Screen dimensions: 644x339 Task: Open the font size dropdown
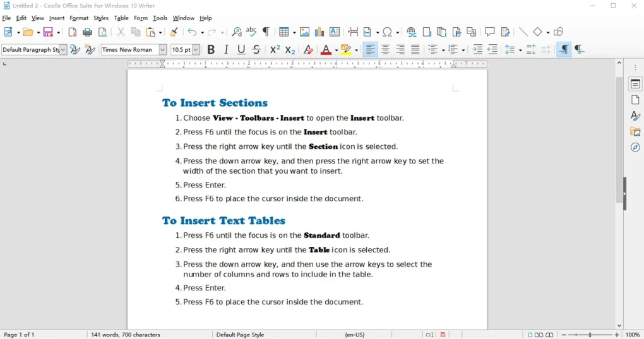click(196, 50)
